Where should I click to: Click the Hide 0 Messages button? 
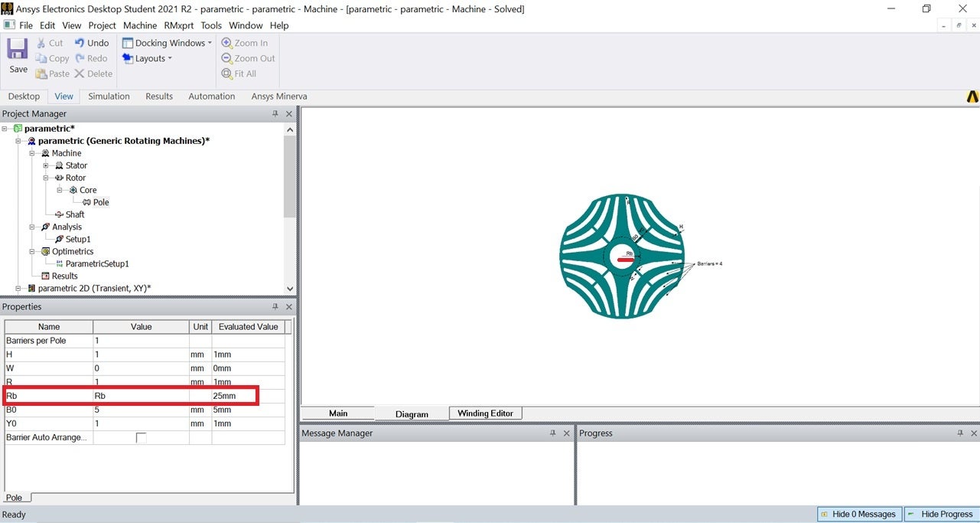858,515
